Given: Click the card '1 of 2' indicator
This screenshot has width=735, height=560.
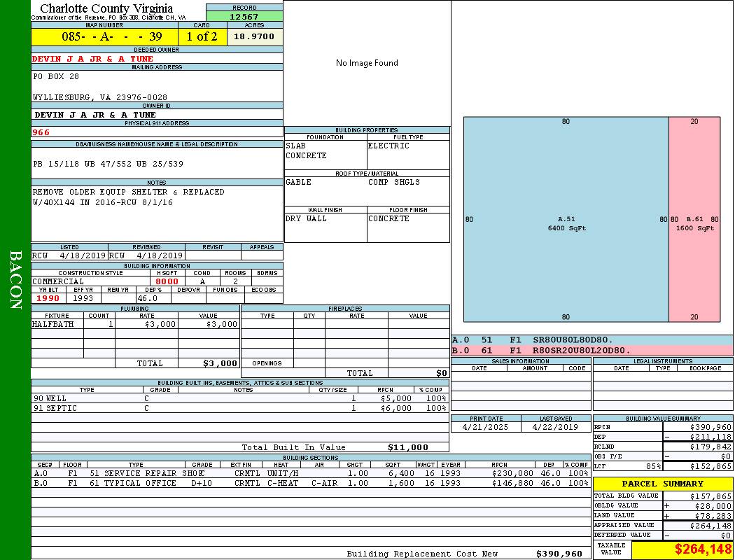Looking at the screenshot, I should pos(202,36).
